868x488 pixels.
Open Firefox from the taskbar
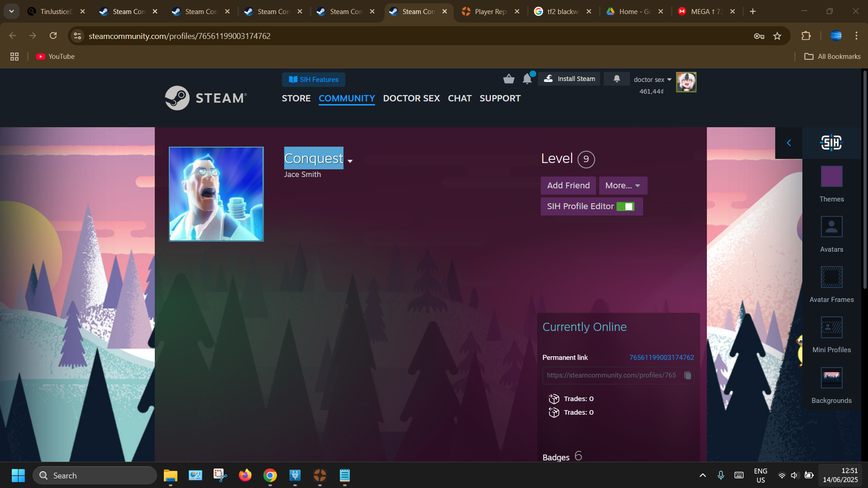(x=245, y=476)
